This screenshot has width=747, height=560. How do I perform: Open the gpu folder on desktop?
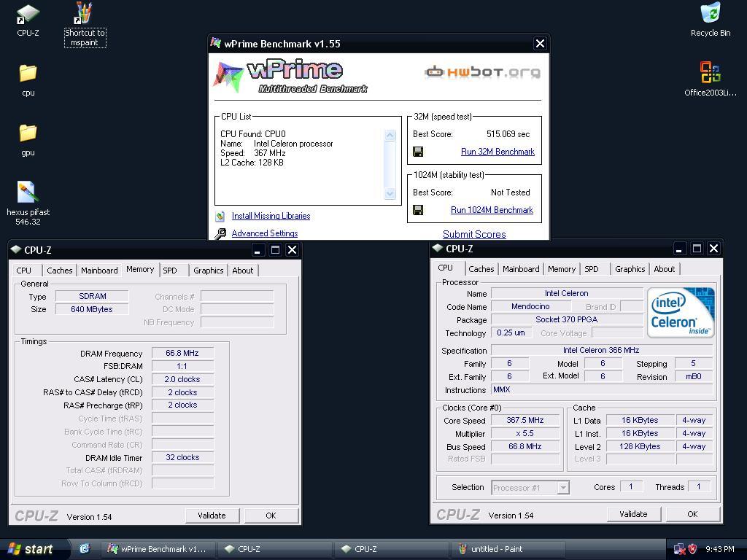[28, 140]
